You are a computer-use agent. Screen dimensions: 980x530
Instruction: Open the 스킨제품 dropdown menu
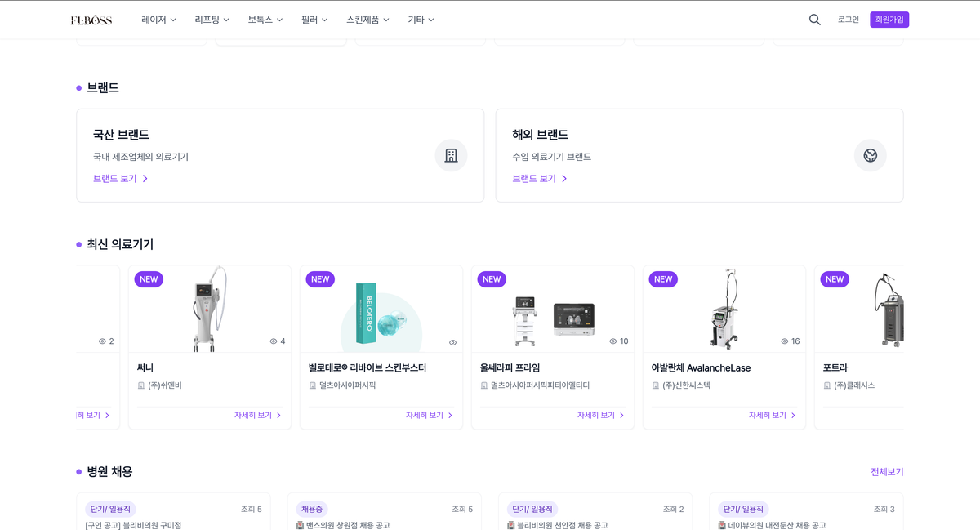coord(367,20)
